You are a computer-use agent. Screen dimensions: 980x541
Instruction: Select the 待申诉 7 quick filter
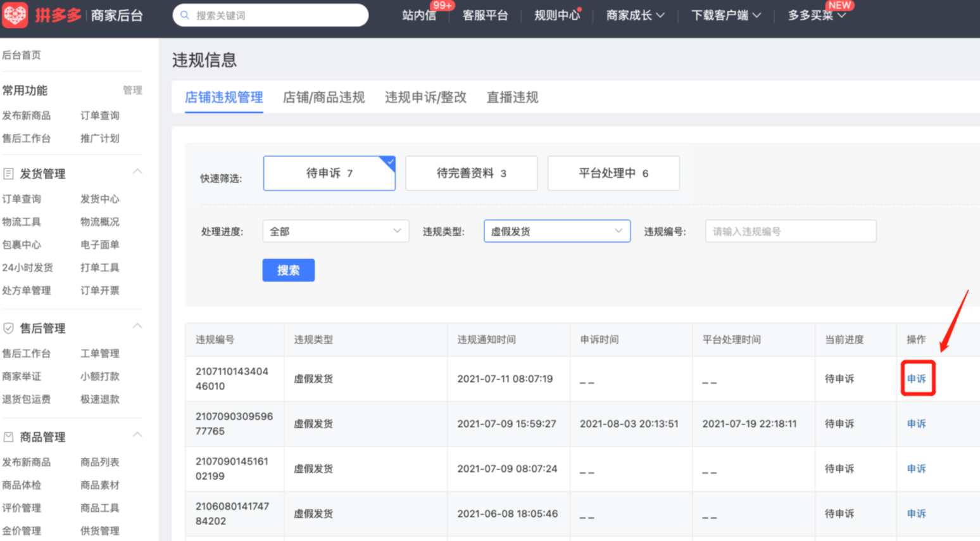coord(329,173)
